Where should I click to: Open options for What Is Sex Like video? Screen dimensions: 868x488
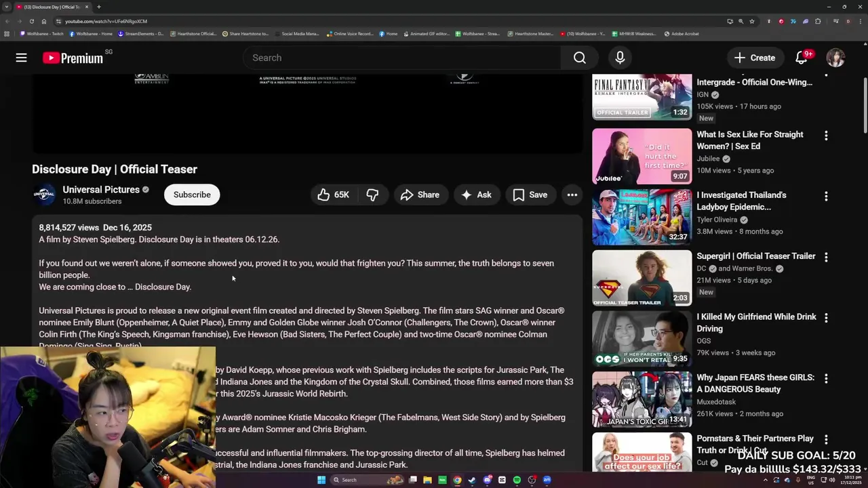click(826, 136)
